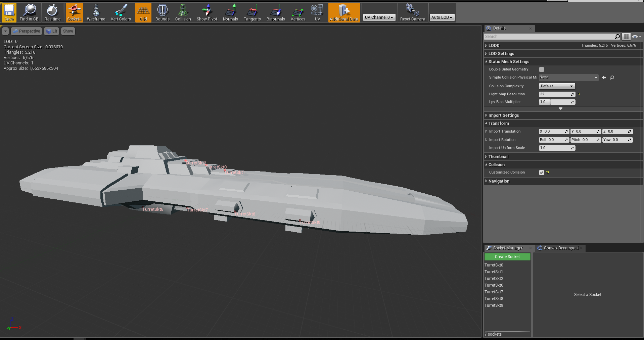Adjust Import Uniform Scale value
This screenshot has width=644, height=340.
pos(557,148)
